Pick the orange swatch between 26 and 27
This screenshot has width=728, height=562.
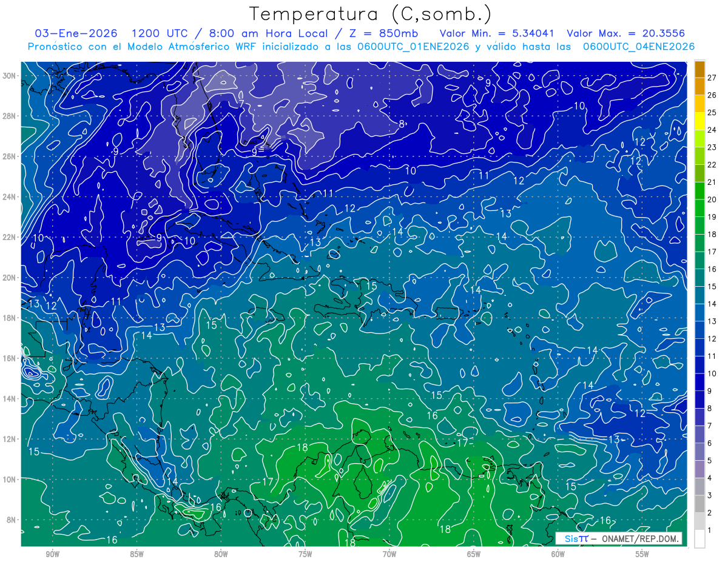[699, 87]
